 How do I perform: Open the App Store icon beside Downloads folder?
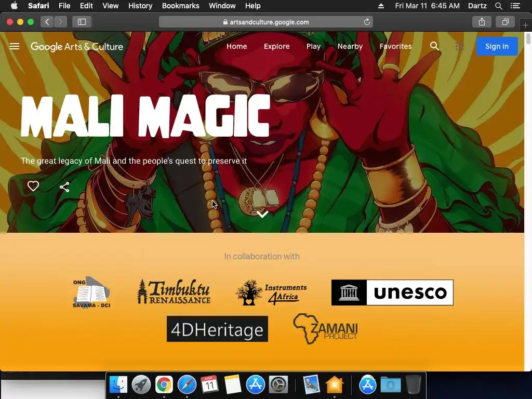pyautogui.click(x=367, y=385)
